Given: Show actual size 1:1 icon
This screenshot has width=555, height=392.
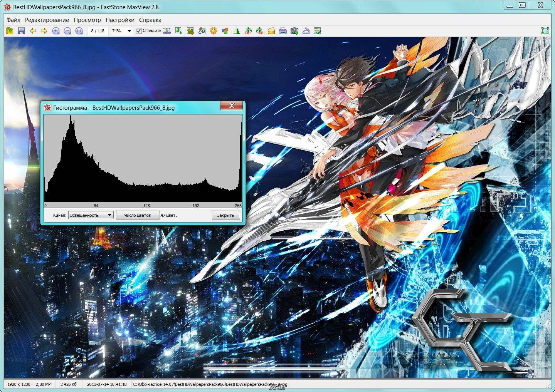Looking at the screenshot, I should [x=79, y=31].
